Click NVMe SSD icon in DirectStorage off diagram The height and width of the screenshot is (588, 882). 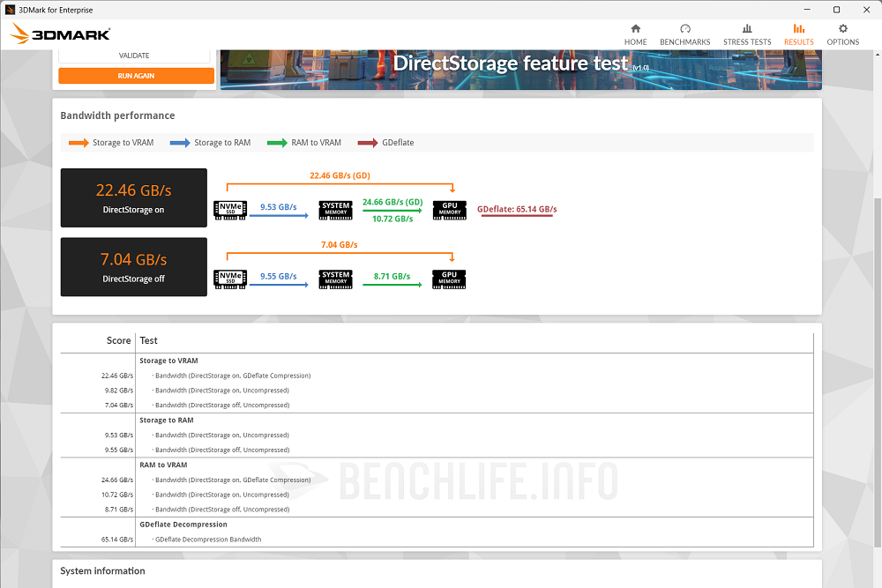[x=230, y=279]
